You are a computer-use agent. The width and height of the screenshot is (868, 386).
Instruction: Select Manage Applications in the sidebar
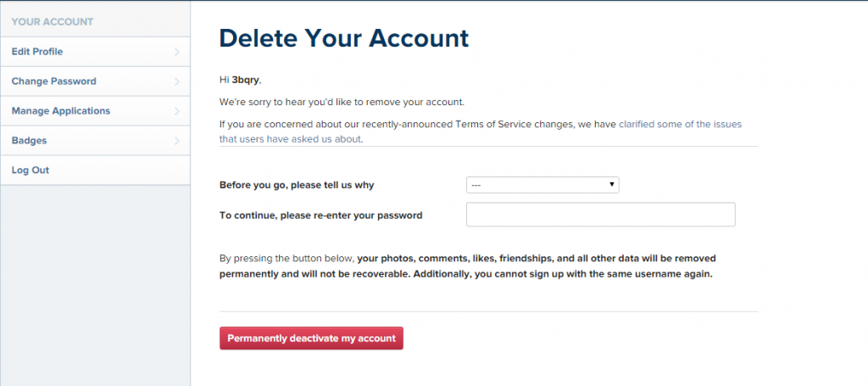pos(60,111)
